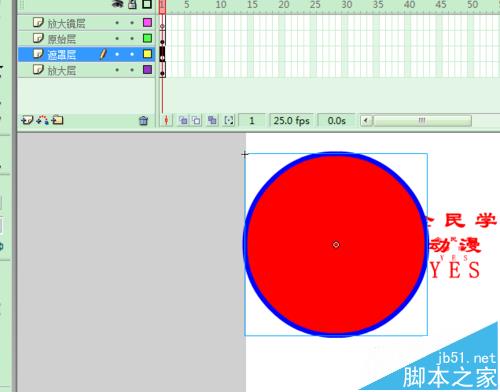Select frame 1 keyframe of 放大层

click(x=162, y=70)
